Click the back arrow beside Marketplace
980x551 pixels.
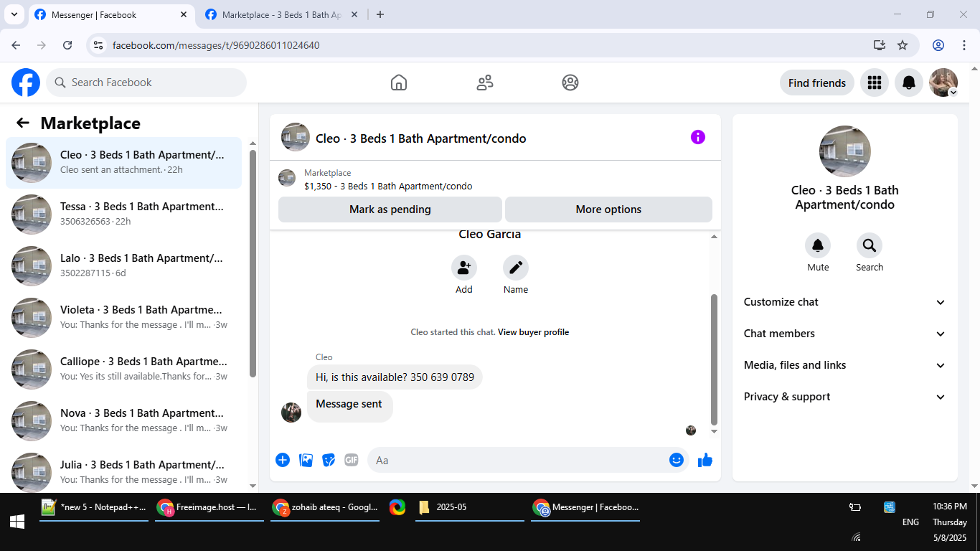pyautogui.click(x=23, y=123)
